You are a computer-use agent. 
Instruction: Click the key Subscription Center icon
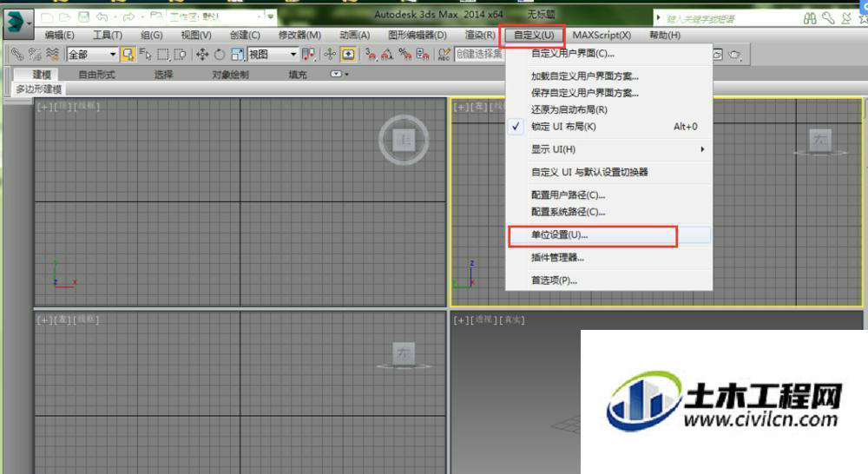(828, 18)
